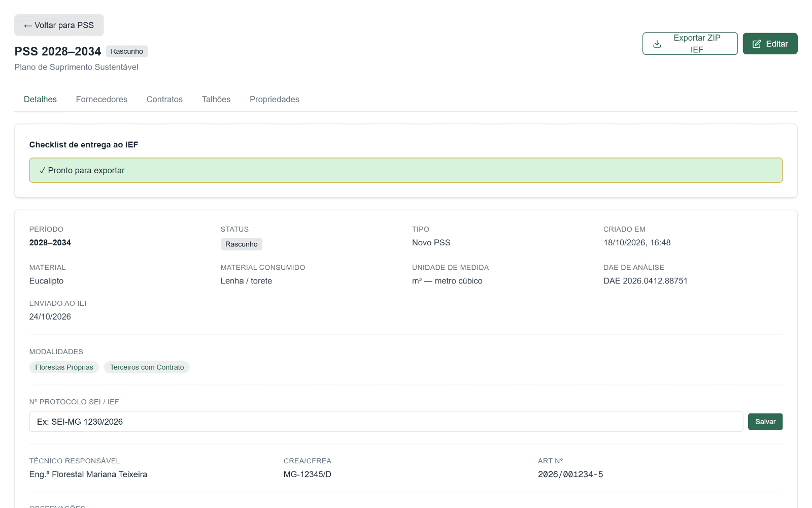Click the Rascunho badge next to title

[x=127, y=51]
